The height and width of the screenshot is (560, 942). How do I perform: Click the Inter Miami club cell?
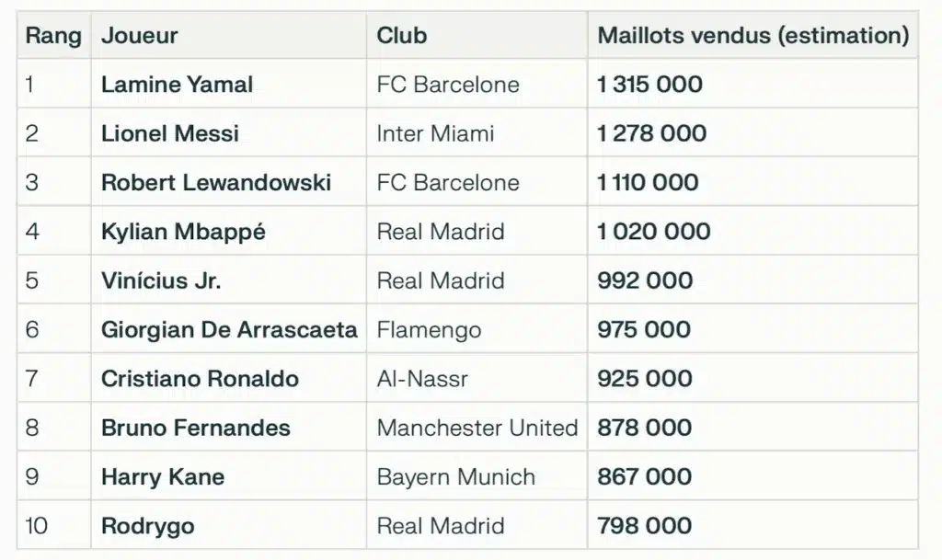(435, 133)
